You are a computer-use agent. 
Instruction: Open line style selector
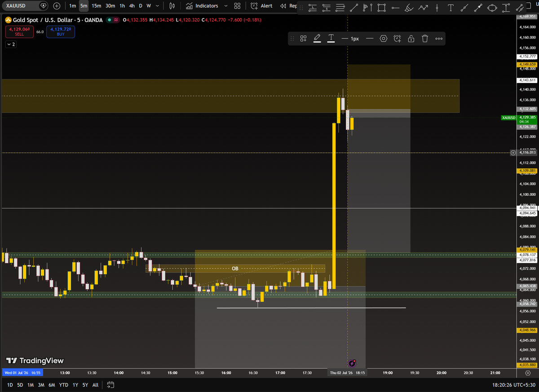point(370,39)
